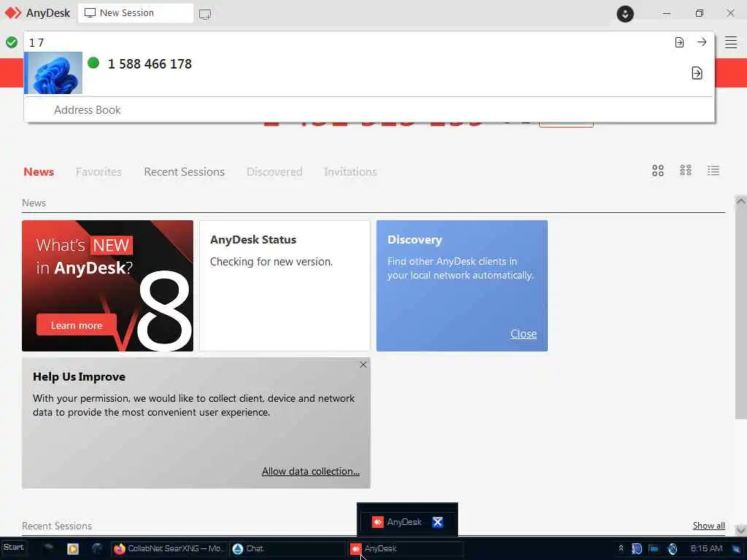The image size is (747, 560).
Task: Click the AnyDesk taskbar item
Action: 405,548
